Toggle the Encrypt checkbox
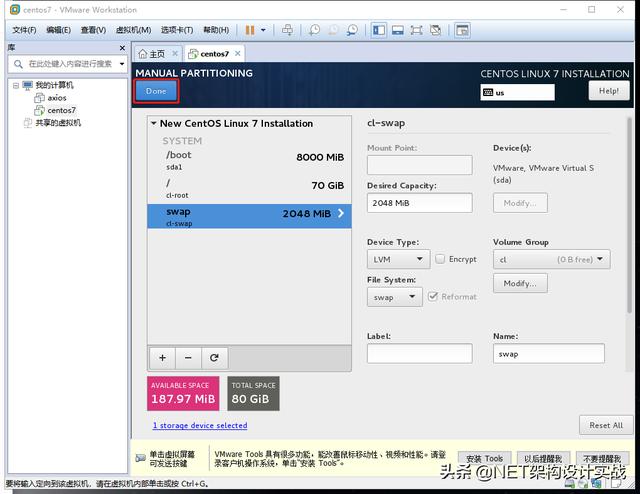Screen dimensions: 640x494 tap(440, 259)
